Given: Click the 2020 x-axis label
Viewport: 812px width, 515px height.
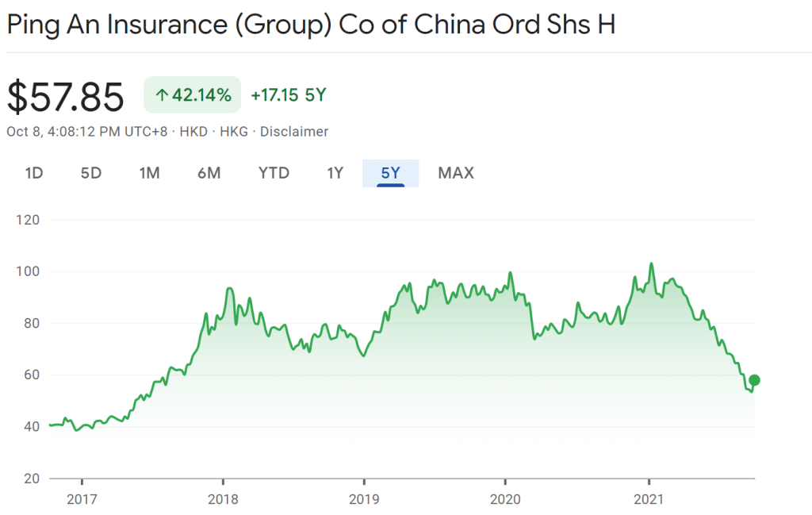Looking at the screenshot, I should (x=506, y=500).
